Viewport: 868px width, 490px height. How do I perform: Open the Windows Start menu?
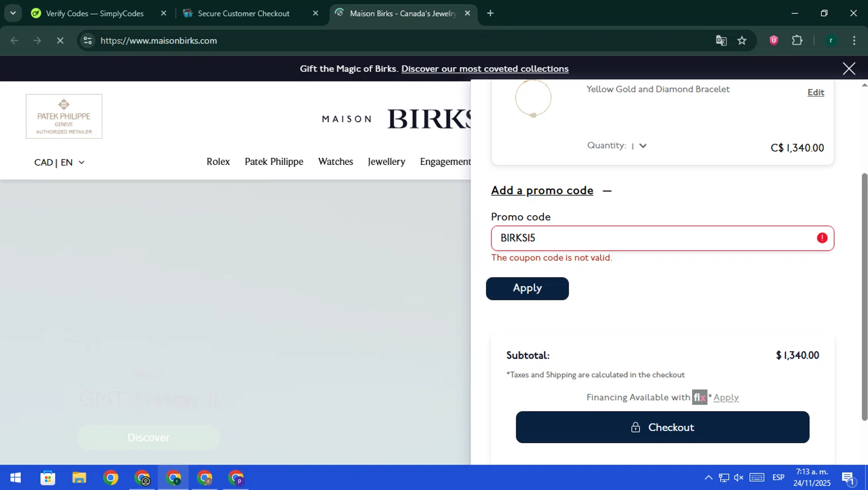tap(16, 478)
